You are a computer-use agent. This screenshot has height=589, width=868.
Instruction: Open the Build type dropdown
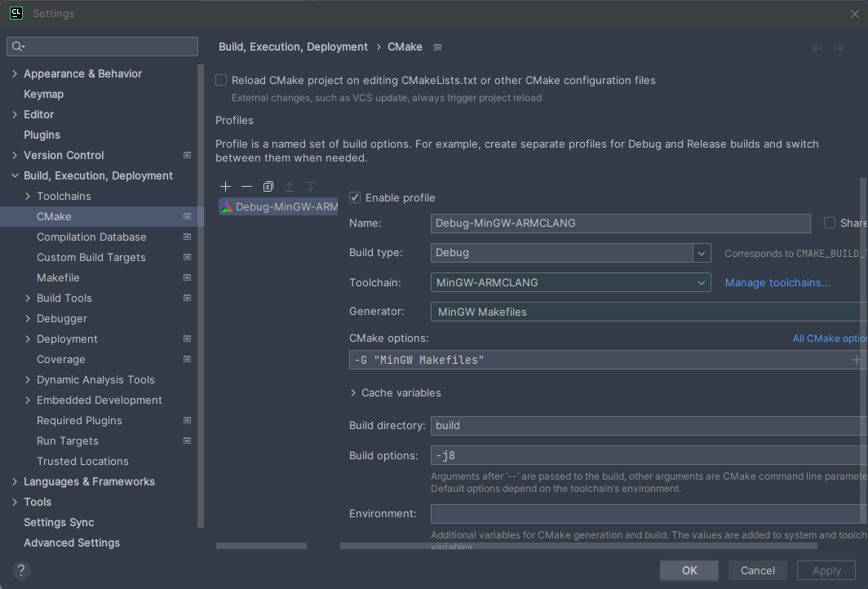[702, 253]
